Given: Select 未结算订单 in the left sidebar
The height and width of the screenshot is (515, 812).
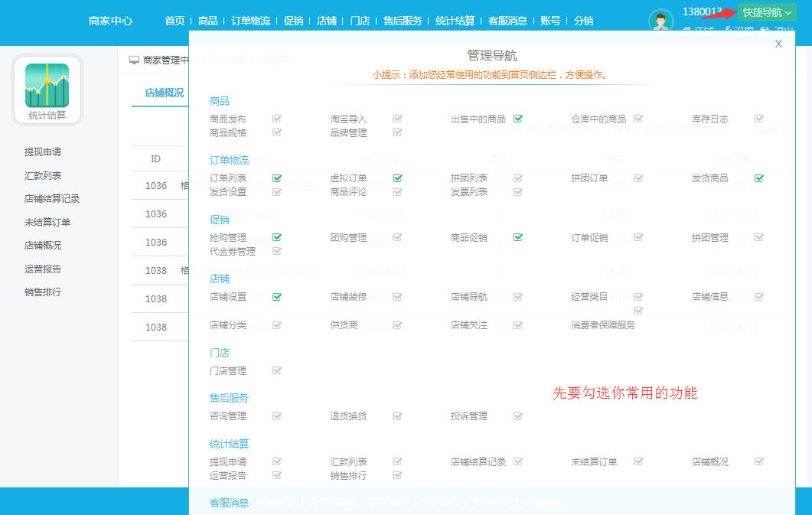Looking at the screenshot, I should [47, 223].
